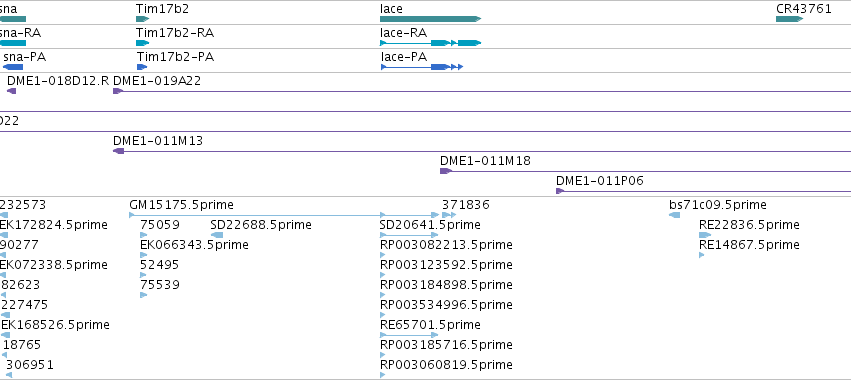Click the lace-PA protein glyph

[422, 67]
